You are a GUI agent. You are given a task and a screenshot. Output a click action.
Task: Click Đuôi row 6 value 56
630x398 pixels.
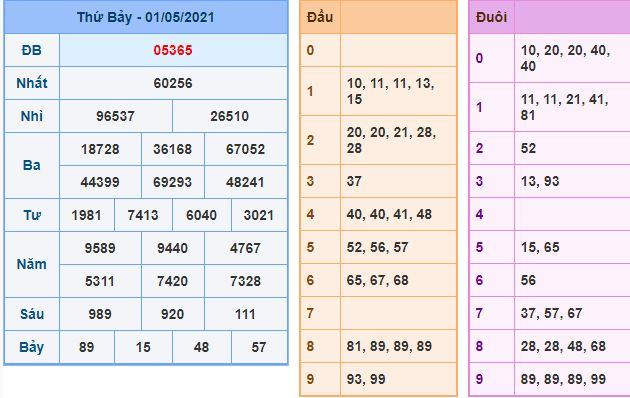pos(528,280)
